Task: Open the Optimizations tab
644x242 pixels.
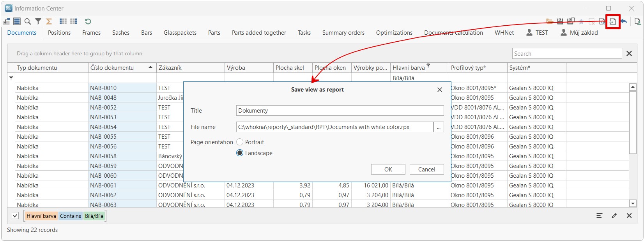Action: (x=394, y=33)
